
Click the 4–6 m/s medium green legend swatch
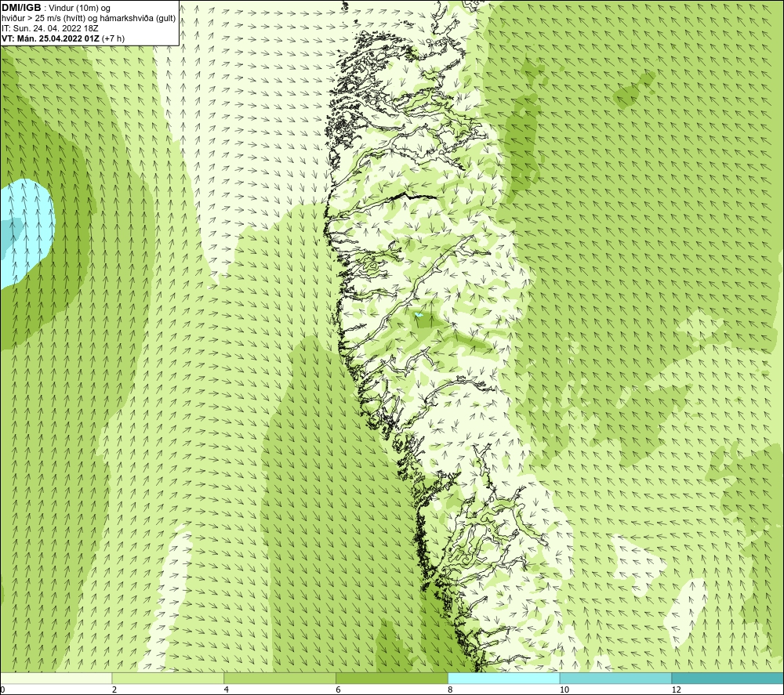point(280,679)
